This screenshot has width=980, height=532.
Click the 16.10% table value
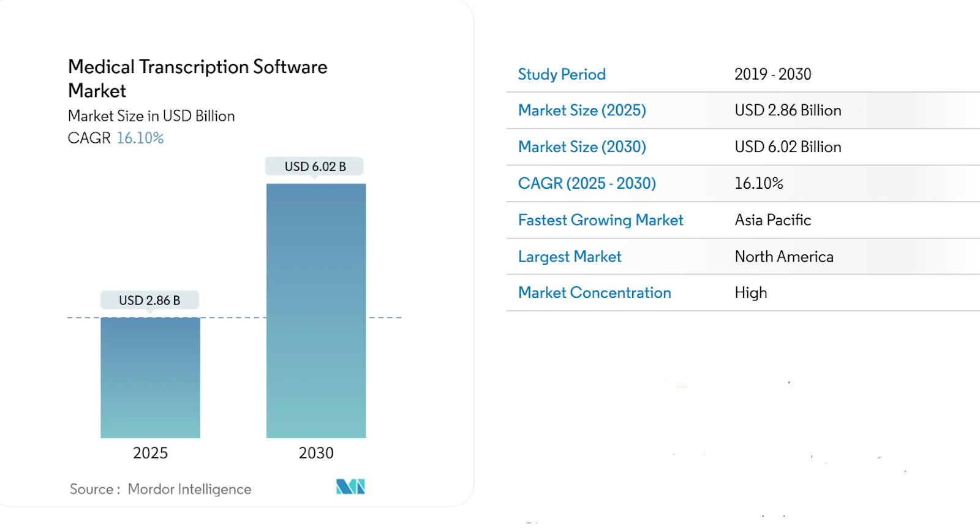pos(759,183)
